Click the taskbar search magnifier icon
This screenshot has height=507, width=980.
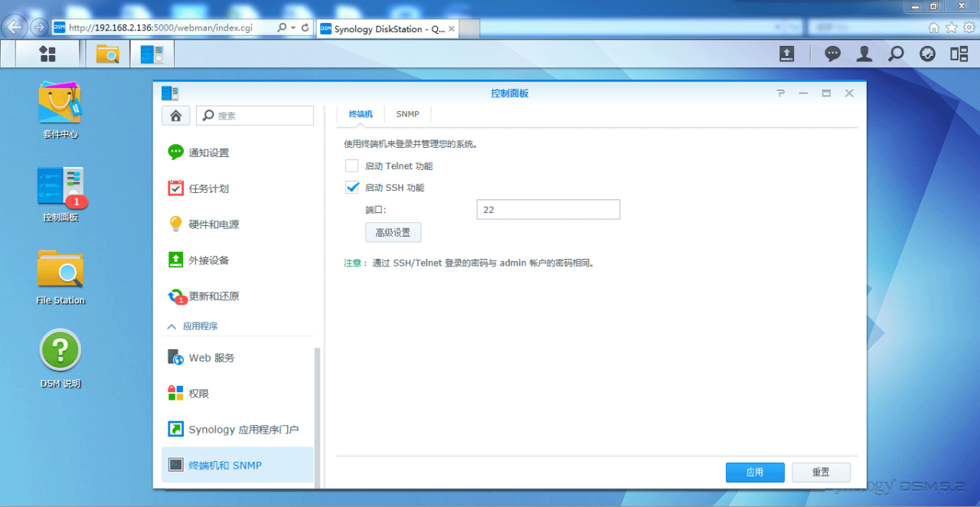pyautogui.click(x=896, y=54)
